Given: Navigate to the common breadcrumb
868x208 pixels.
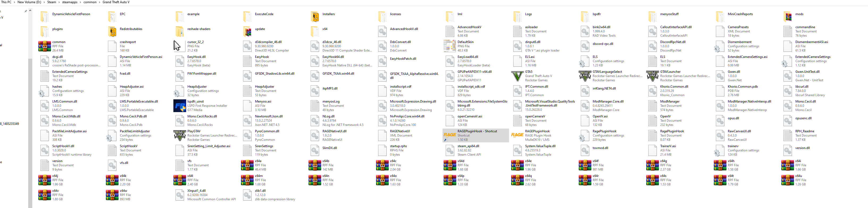Looking at the screenshot, I should [90, 2].
